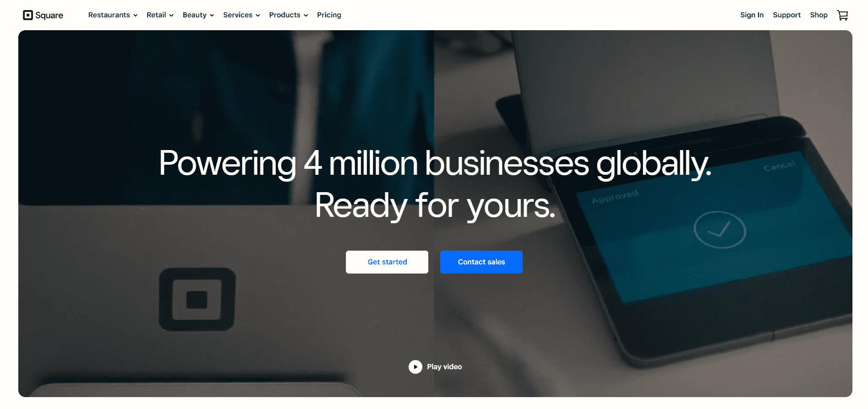Click the Square wordmark text
This screenshot has height=409, width=868.
(49, 16)
